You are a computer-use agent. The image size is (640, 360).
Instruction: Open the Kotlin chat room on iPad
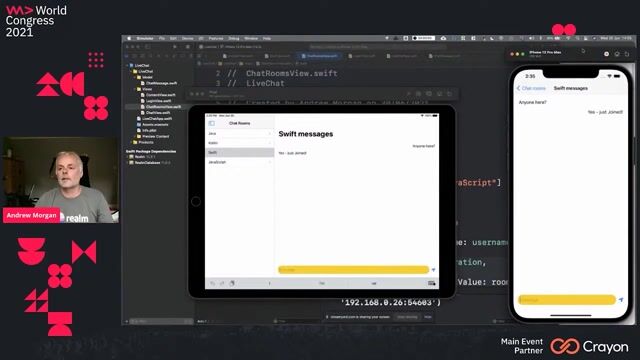pyautogui.click(x=240, y=143)
